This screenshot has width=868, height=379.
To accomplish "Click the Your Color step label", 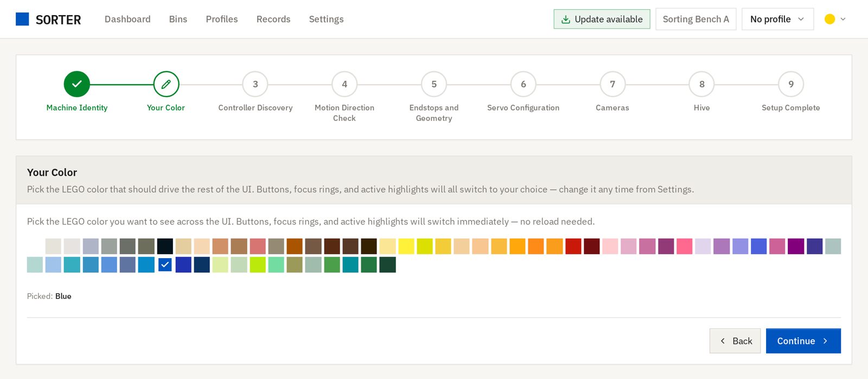I will 166,108.
